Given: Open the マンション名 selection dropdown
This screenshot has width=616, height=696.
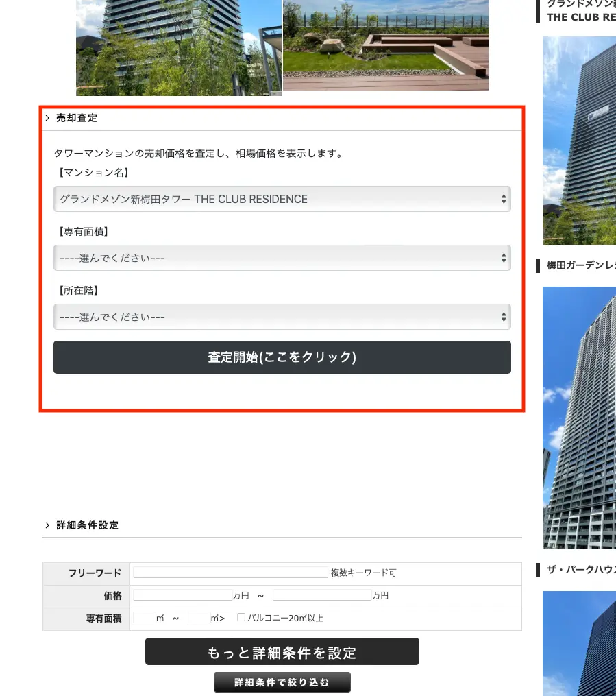Looking at the screenshot, I should tap(282, 199).
